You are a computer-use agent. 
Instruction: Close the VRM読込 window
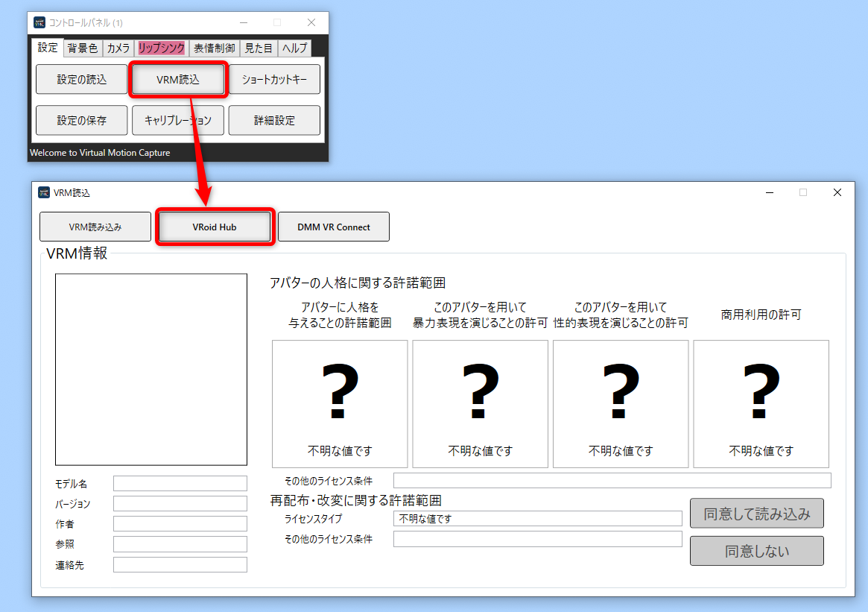pos(837,192)
